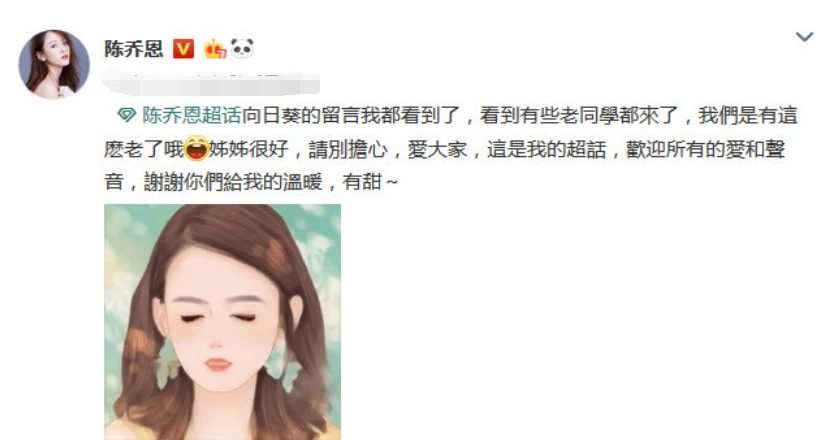The width and height of the screenshot is (832, 440).
Task: Click the crown membership level icon
Action: pos(215,49)
